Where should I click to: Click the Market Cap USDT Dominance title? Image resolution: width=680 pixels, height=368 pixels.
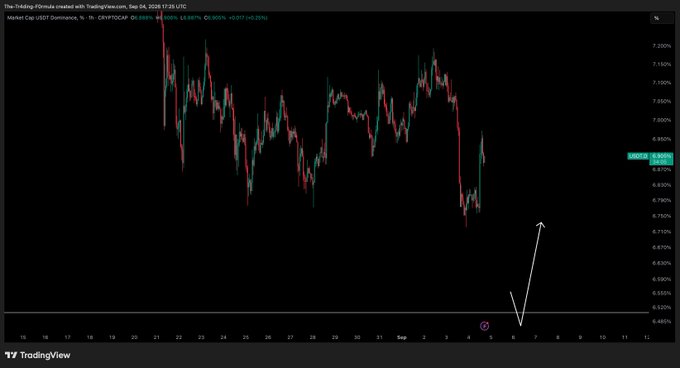click(42, 18)
